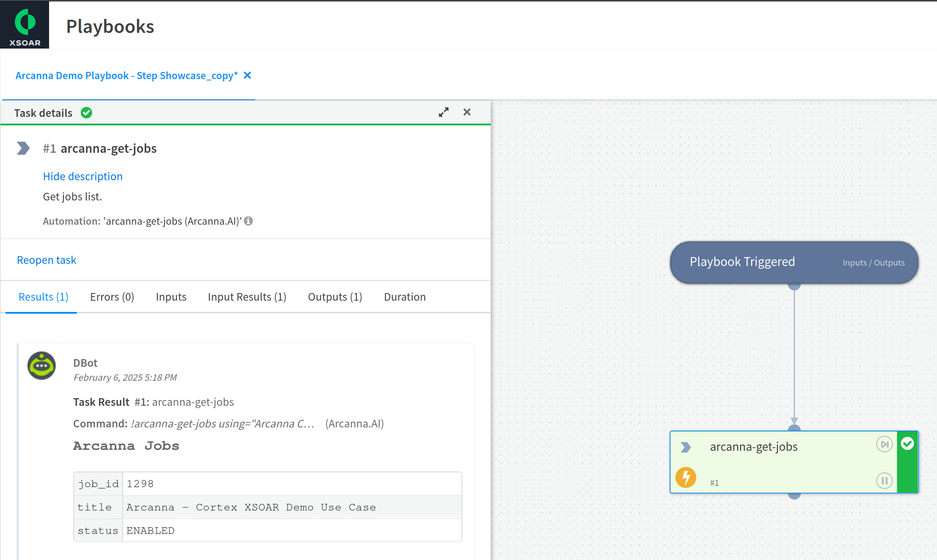Click the Arcanna Jobs heading

coord(126,446)
